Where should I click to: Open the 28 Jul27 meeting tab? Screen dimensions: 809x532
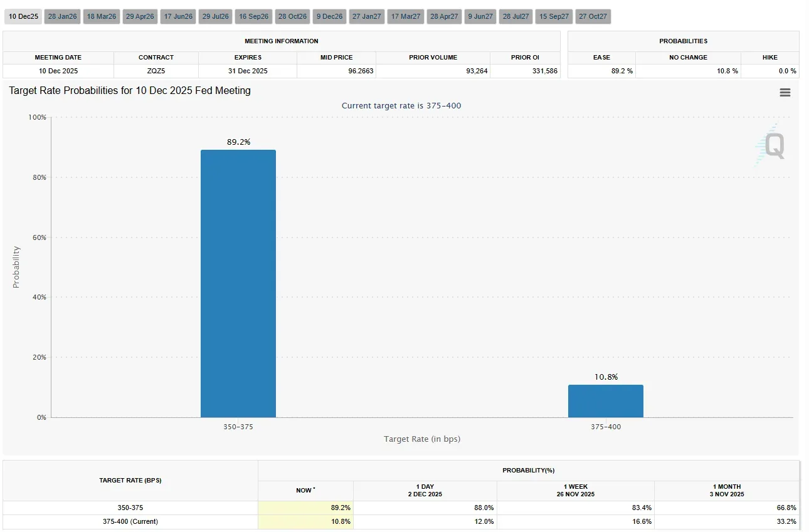click(516, 17)
